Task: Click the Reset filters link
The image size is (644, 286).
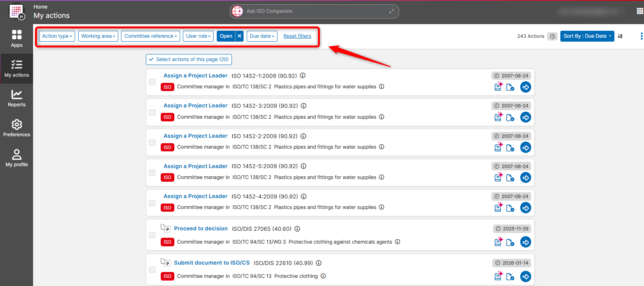Action: (x=297, y=36)
